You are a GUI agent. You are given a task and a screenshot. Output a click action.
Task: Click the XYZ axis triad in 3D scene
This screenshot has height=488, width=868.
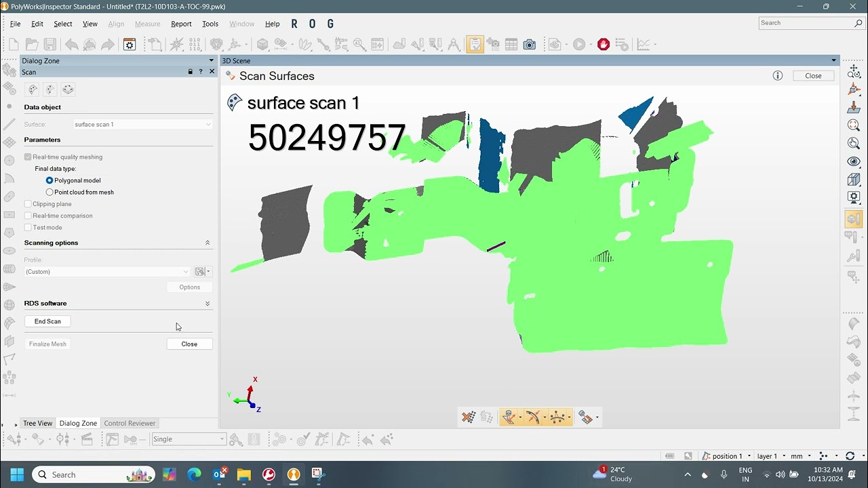[x=245, y=396]
